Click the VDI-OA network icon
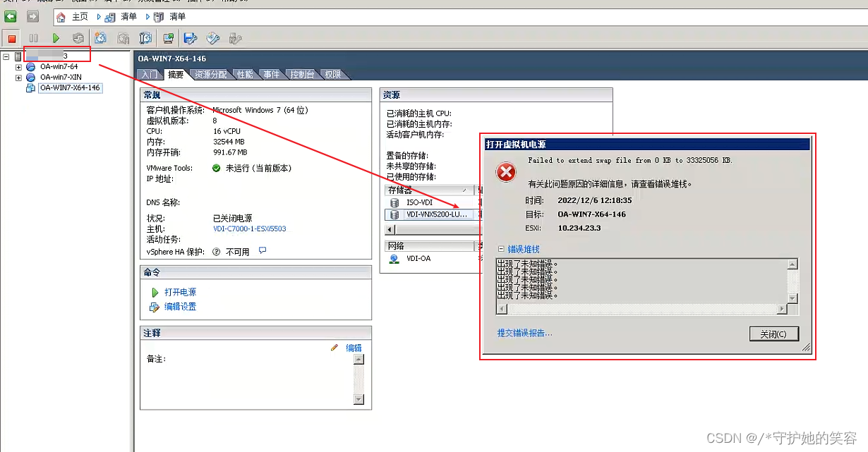 (394, 259)
